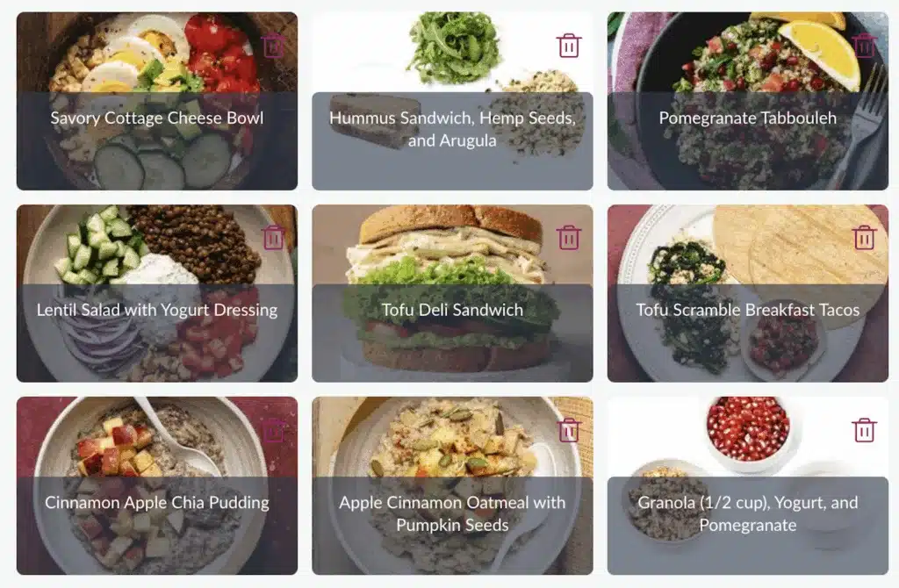
Task: Click trash icon on Hummus Sandwich card
Action: pos(569,46)
